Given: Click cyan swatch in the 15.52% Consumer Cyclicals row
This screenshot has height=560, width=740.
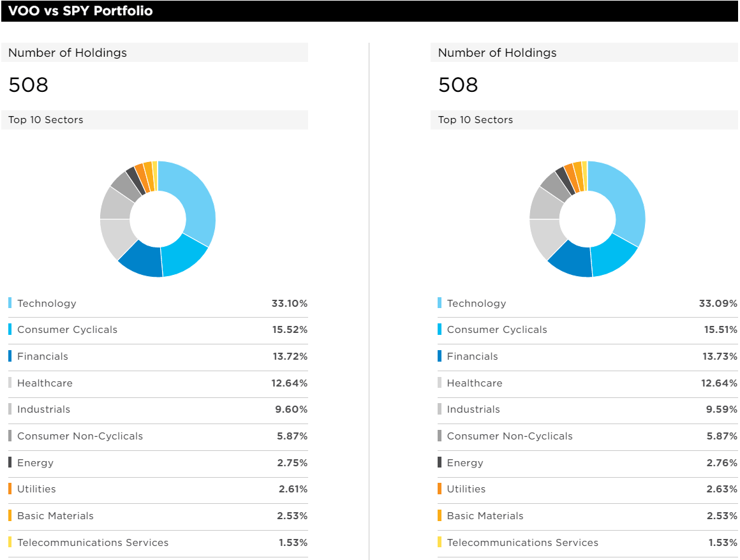Looking at the screenshot, I should click(x=10, y=329).
